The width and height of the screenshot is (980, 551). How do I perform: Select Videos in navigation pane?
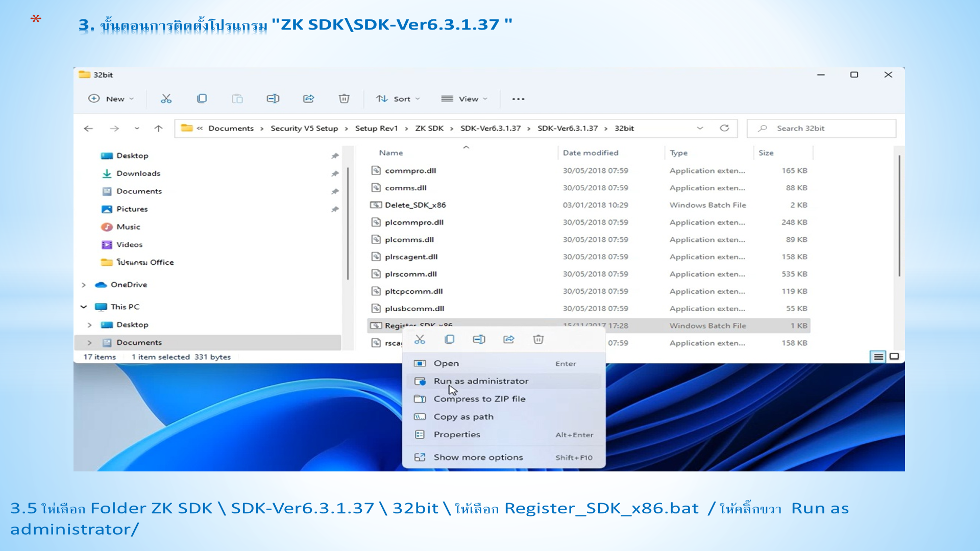130,245
